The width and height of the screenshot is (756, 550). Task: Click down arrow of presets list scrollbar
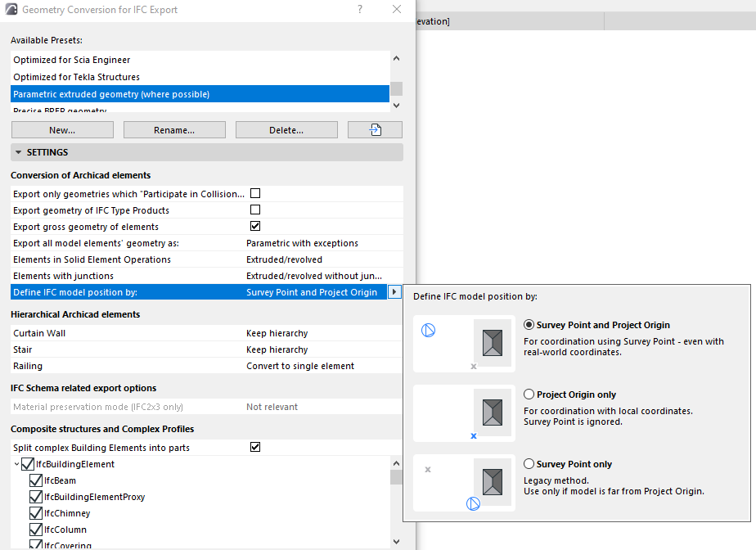[x=396, y=106]
